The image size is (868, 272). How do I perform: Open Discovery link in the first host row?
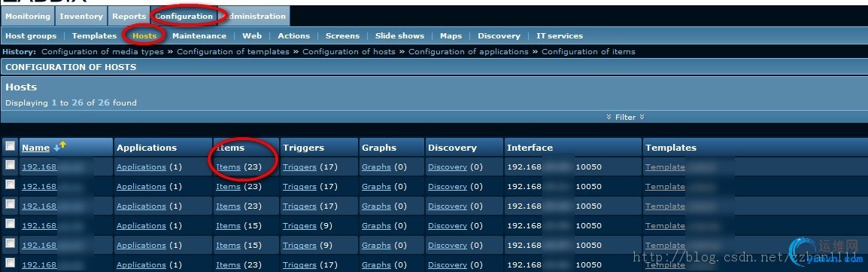(448, 167)
